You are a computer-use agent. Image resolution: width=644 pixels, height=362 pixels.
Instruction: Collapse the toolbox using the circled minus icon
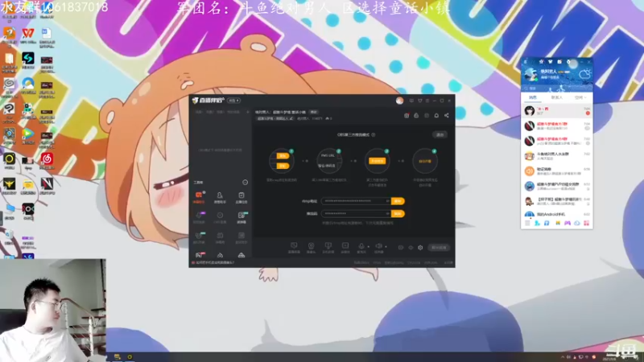(246, 183)
